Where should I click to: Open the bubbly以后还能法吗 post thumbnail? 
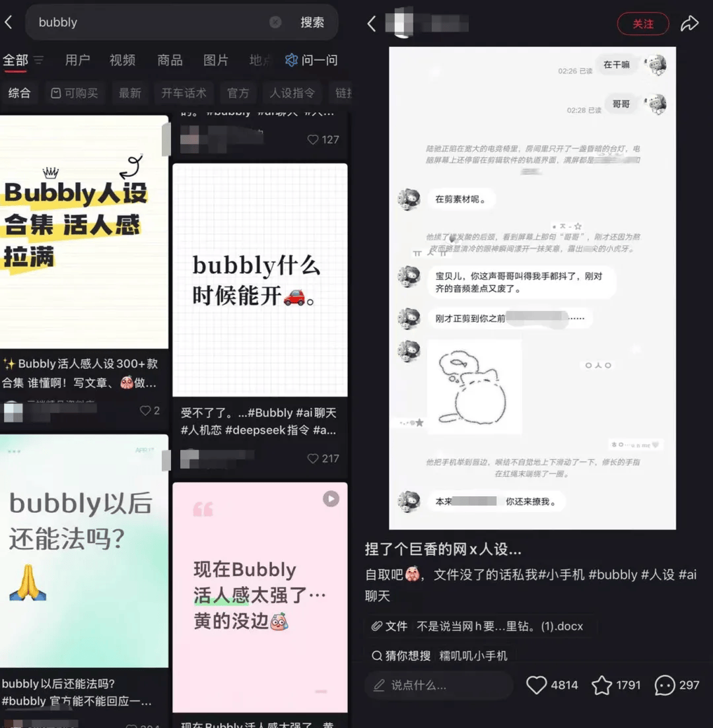pyautogui.click(x=84, y=551)
